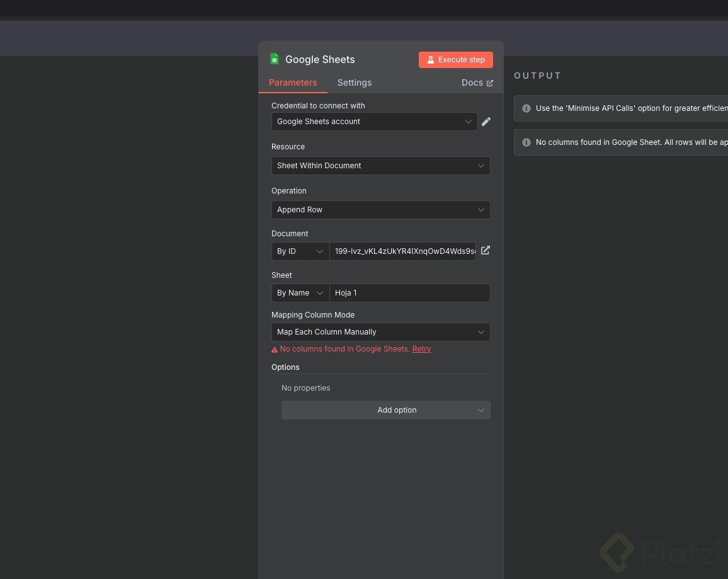Viewport: 728px width, 579px height.
Task: Open the Add option dropdown
Action: [x=385, y=410]
